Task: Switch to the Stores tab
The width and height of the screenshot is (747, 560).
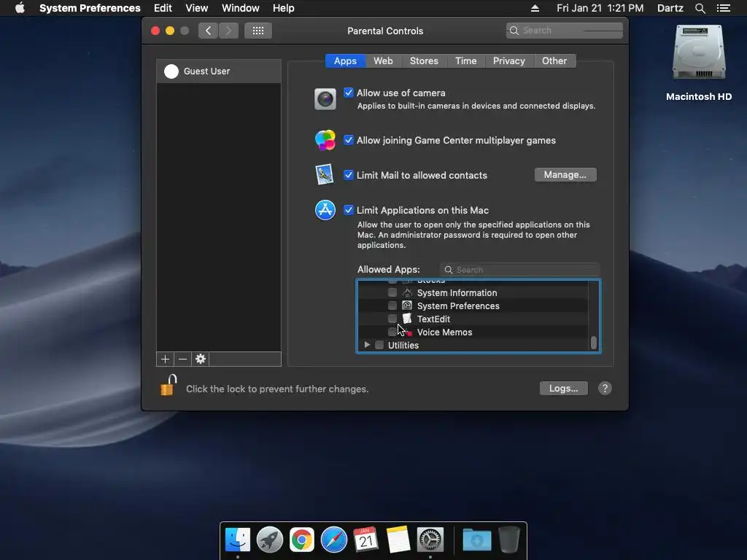Action: (x=424, y=61)
